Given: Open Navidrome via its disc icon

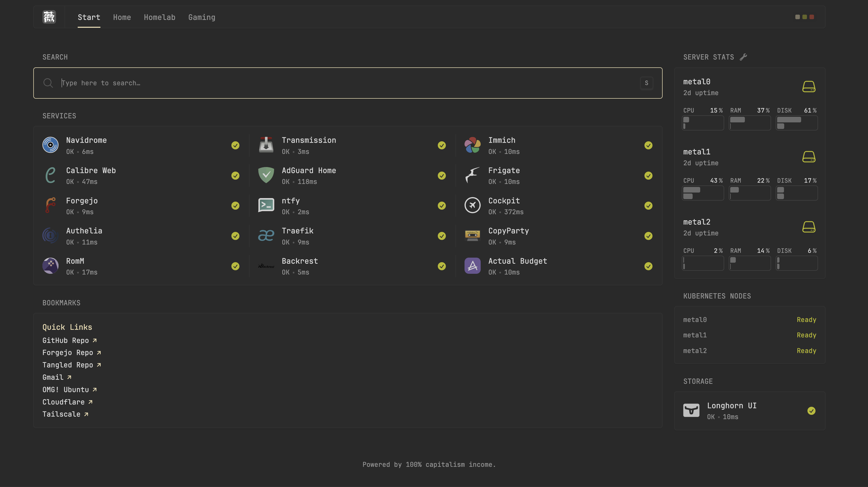Looking at the screenshot, I should (x=50, y=145).
